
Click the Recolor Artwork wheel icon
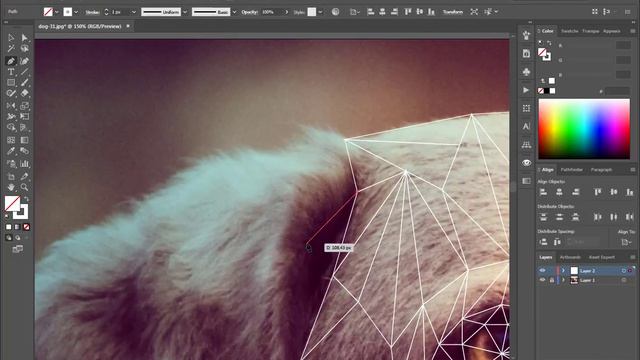click(x=335, y=12)
